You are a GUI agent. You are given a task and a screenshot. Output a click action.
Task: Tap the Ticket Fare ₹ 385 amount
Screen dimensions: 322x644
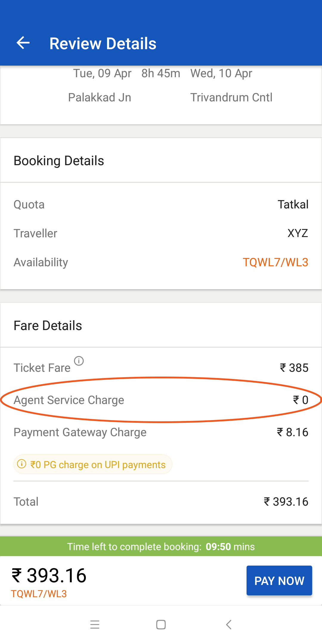pos(294,368)
